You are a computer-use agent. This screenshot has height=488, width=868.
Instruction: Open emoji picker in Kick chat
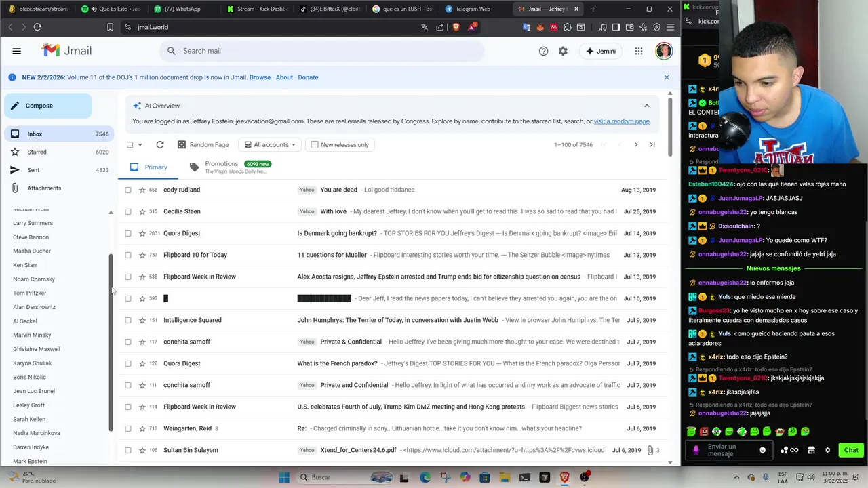pos(763,450)
